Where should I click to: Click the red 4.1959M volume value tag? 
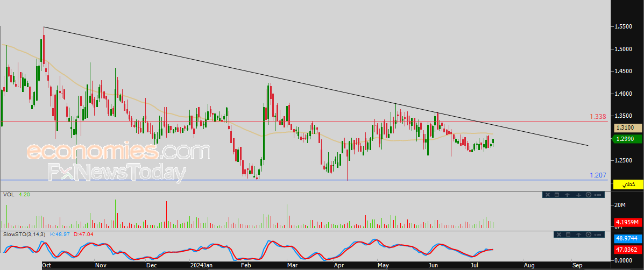pos(627,222)
